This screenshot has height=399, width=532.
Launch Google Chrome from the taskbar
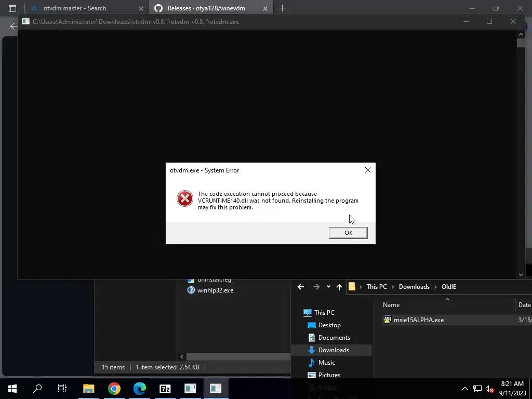click(114, 389)
